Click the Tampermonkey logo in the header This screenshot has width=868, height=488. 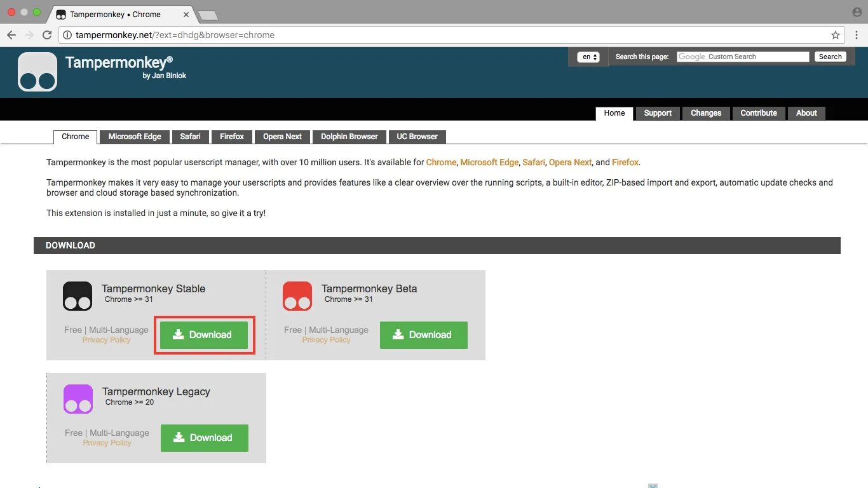tap(37, 71)
